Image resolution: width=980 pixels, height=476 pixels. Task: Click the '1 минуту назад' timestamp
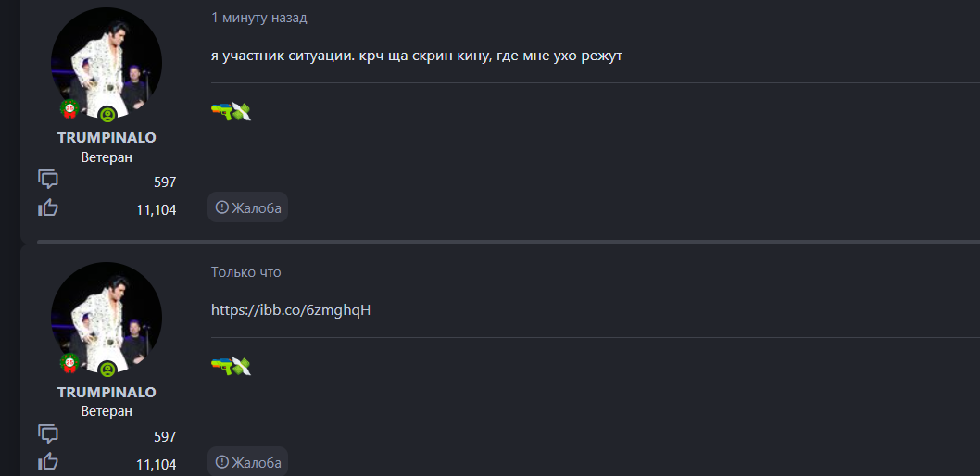click(x=258, y=18)
